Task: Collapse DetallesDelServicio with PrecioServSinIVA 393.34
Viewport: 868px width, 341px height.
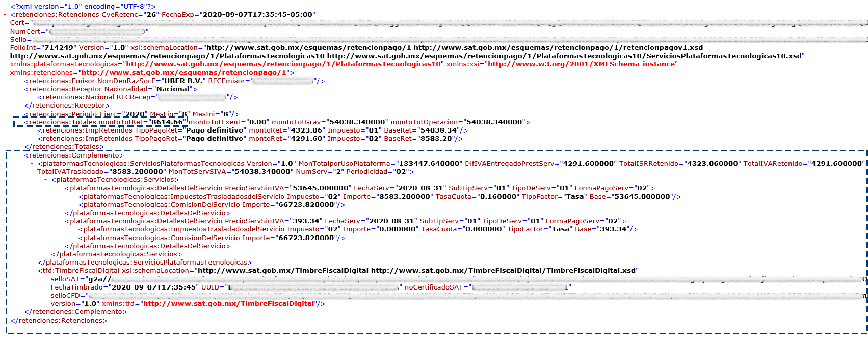Action: (x=60, y=221)
